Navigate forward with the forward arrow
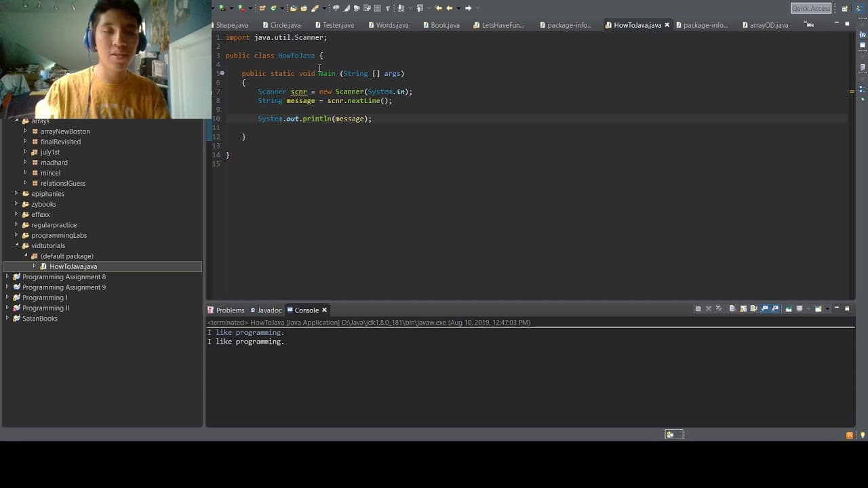The height and width of the screenshot is (488, 868). [x=468, y=8]
